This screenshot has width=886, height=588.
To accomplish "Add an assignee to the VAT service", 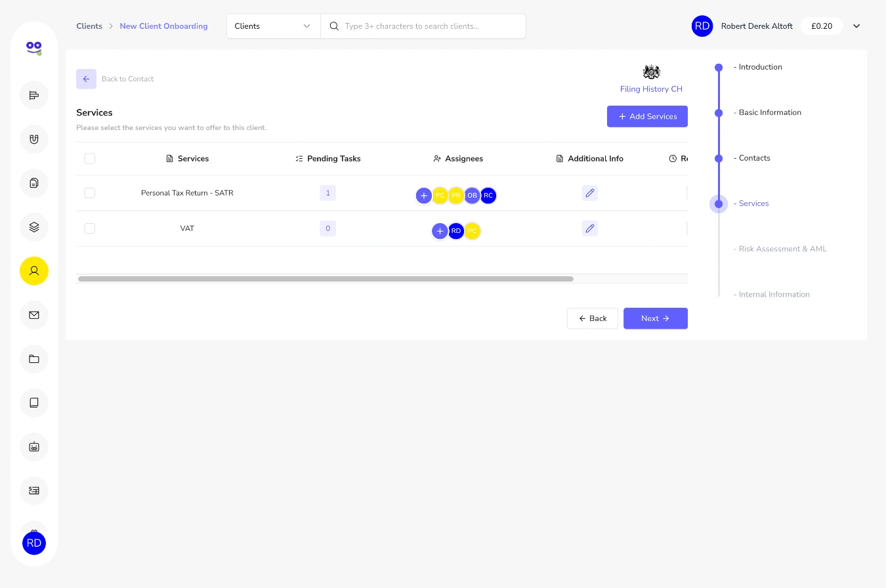I will 440,231.
